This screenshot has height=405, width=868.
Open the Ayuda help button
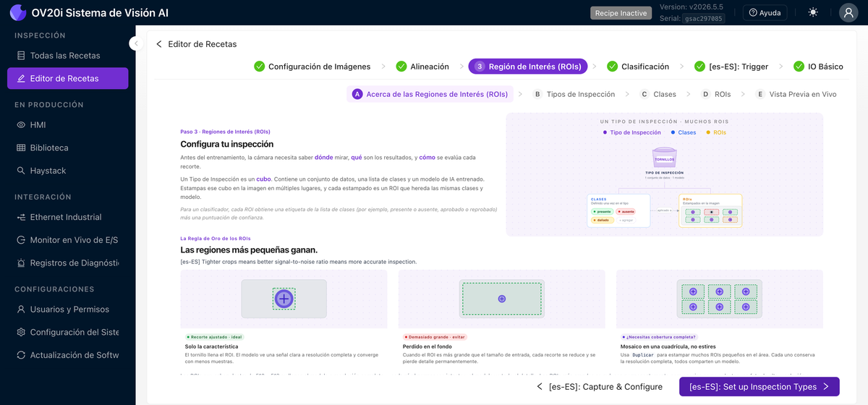pos(765,13)
